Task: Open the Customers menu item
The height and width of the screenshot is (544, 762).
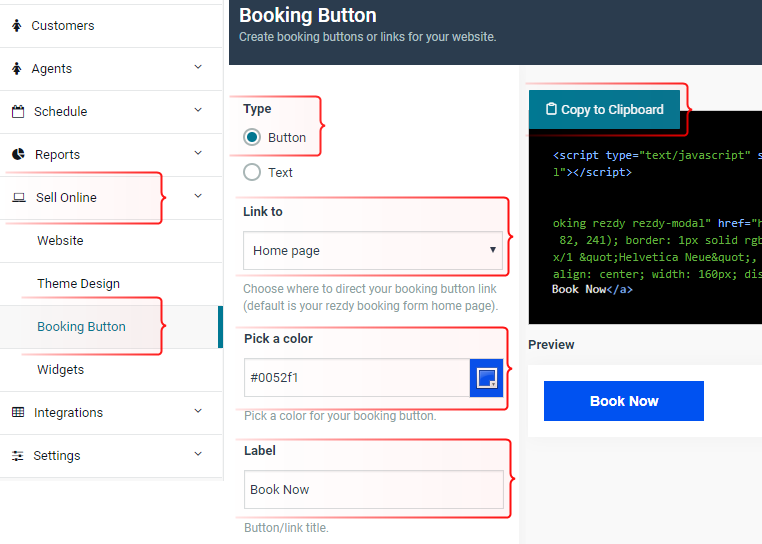Action: (111, 26)
